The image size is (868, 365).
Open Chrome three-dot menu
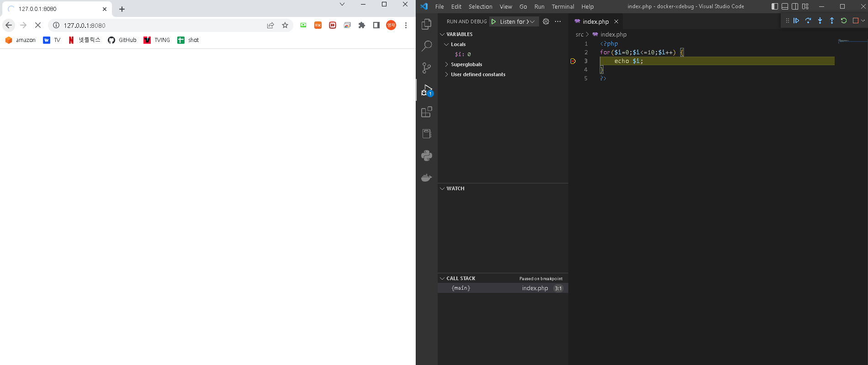click(406, 26)
